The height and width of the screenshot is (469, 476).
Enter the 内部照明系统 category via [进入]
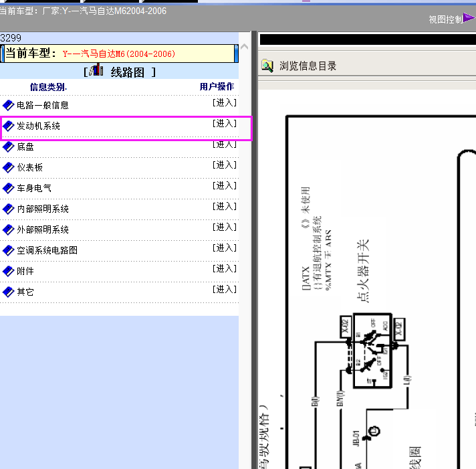(x=225, y=207)
